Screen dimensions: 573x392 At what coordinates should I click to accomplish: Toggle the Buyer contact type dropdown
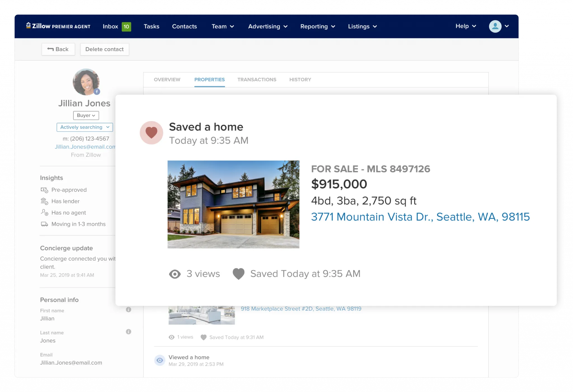click(85, 115)
